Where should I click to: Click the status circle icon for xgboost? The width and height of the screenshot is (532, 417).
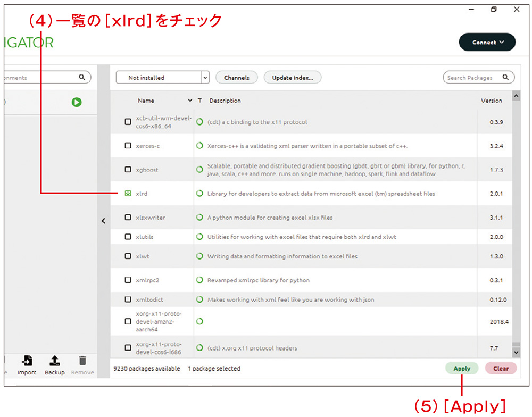click(200, 170)
